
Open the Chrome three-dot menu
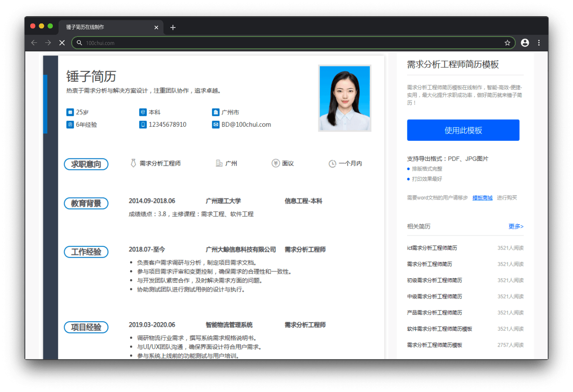coord(539,43)
